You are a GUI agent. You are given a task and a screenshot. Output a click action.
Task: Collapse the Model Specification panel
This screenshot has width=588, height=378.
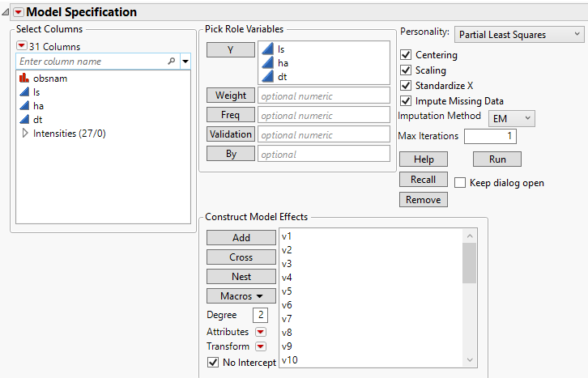pyautogui.click(x=6, y=12)
